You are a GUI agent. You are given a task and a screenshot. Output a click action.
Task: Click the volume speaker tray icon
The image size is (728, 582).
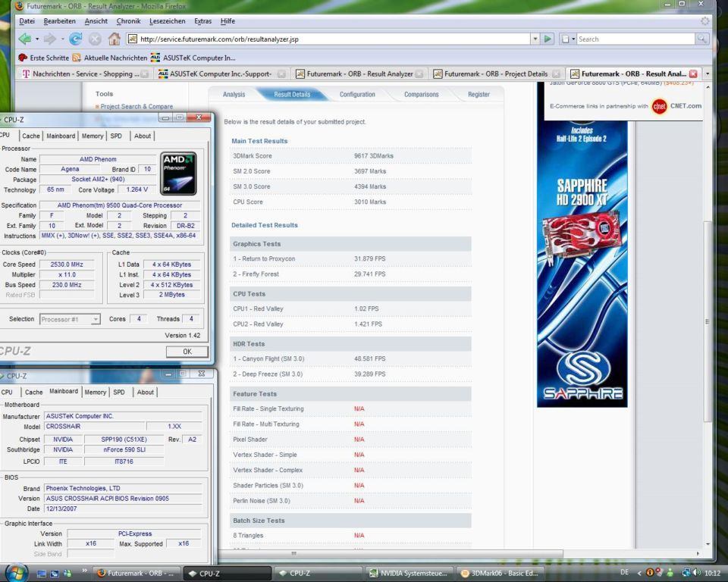pos(698,573)
